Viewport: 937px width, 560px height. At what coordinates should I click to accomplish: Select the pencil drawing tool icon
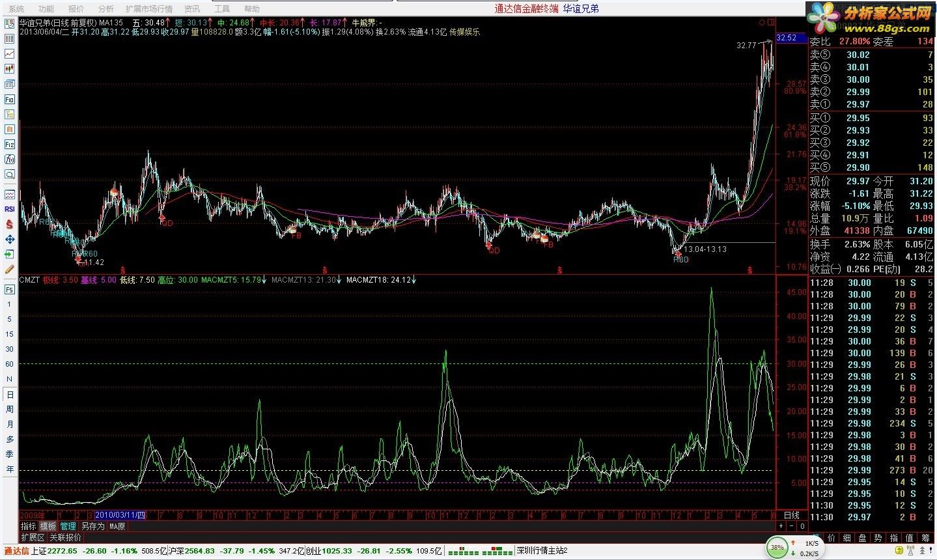coord(10,269)
